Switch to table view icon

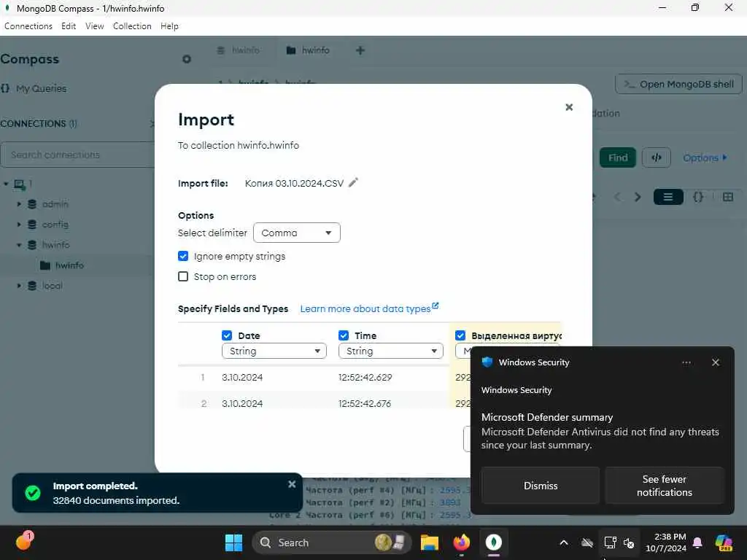tap(727, 197)
